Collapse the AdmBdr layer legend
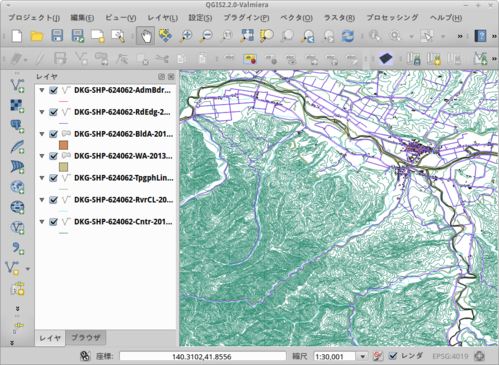This screenshot has height=365, width=499. point(42,90)
